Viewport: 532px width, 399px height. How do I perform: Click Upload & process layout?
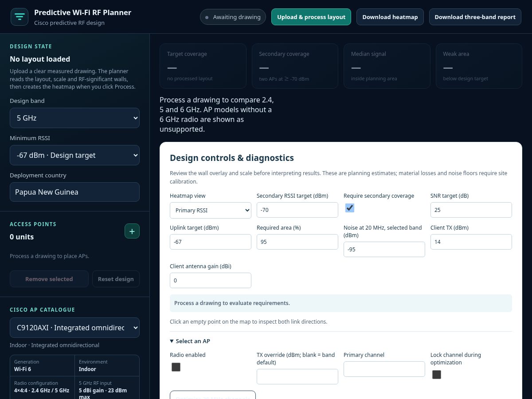coord(311,17)
